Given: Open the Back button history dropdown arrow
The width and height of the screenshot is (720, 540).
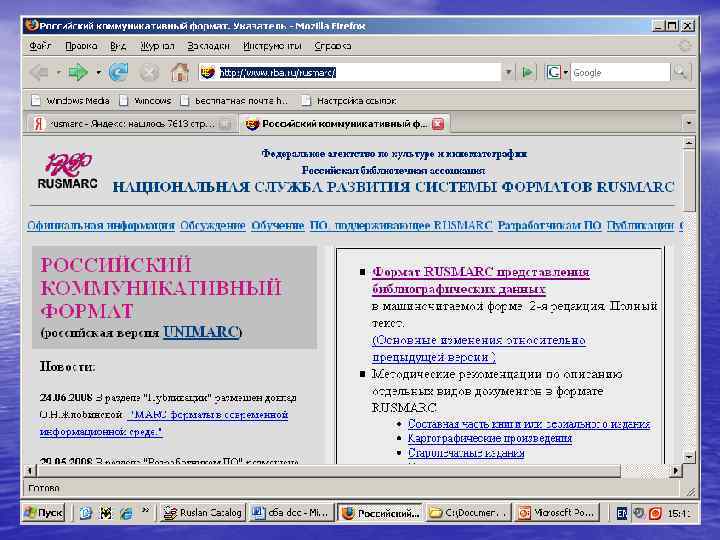Looking at the screenshot, I should [x=58, y=73].
